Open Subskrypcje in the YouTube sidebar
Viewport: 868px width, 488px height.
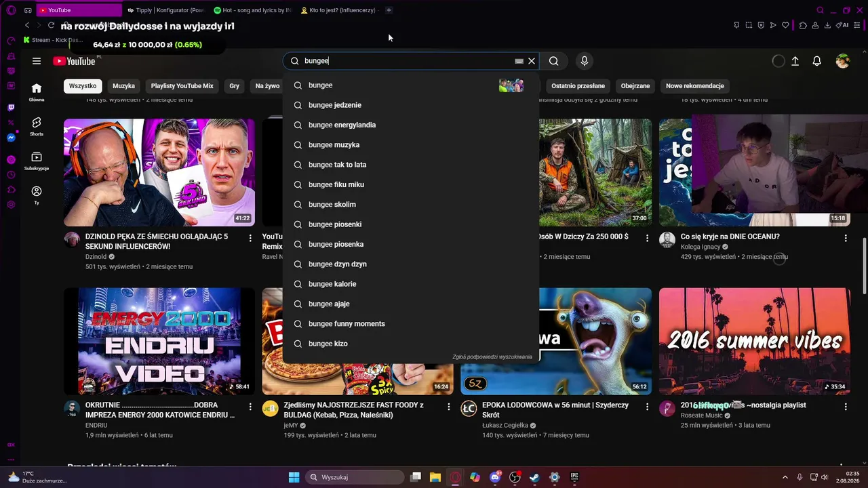[x=37, y=161]
